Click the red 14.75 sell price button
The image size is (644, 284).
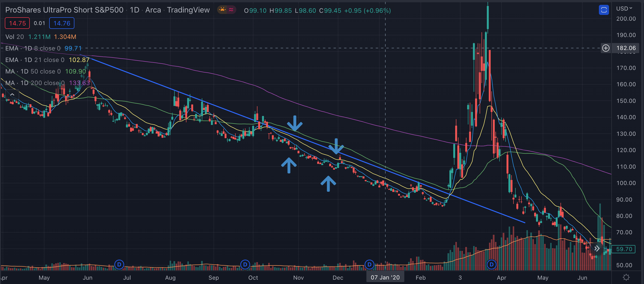17,23
